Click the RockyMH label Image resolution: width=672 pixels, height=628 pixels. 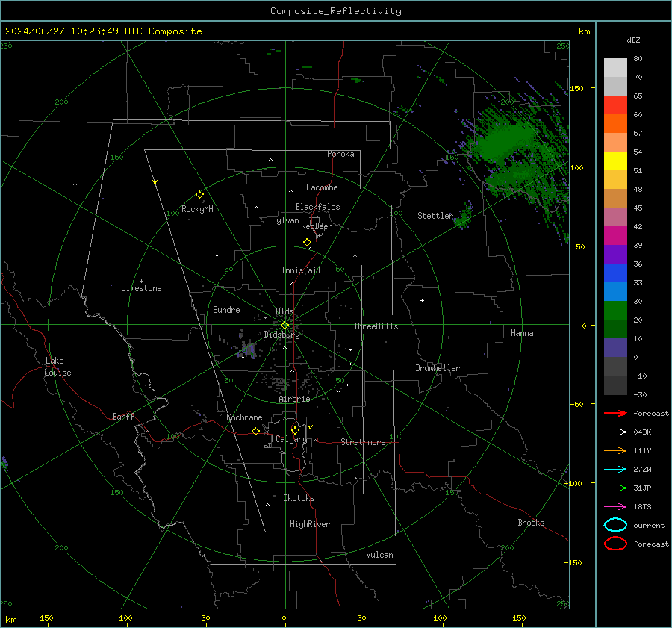(x=197, y=209)
